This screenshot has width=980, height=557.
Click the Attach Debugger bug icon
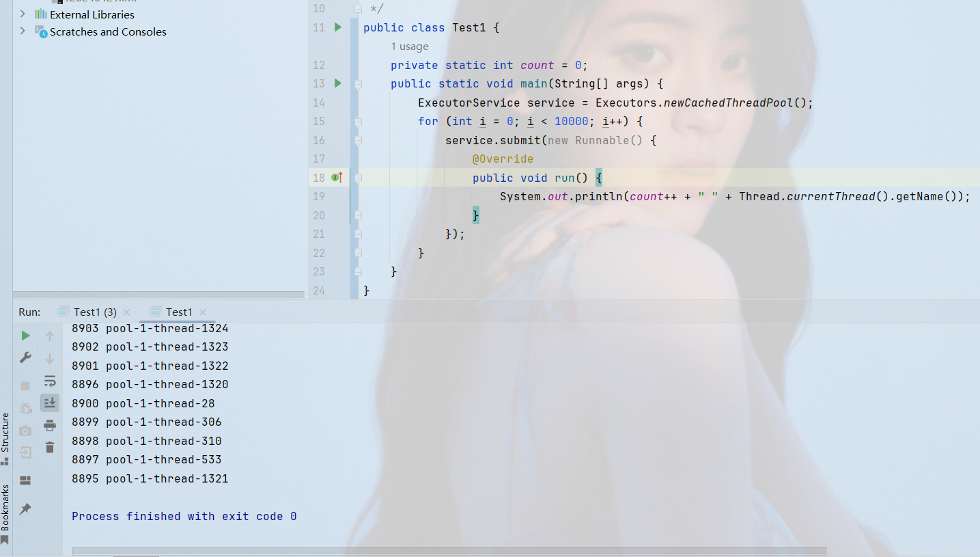[x=25, y=408]
